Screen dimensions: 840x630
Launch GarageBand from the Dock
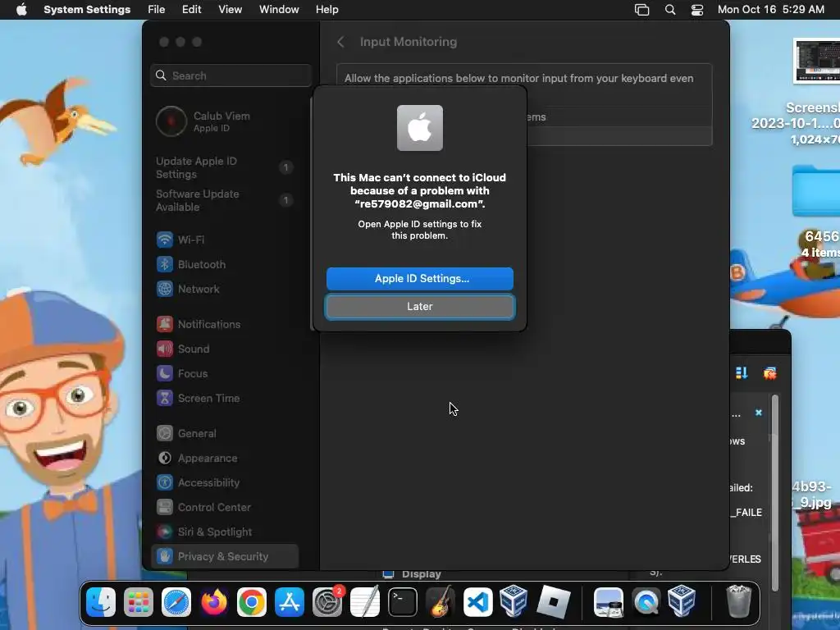click(x=441, y=602)
